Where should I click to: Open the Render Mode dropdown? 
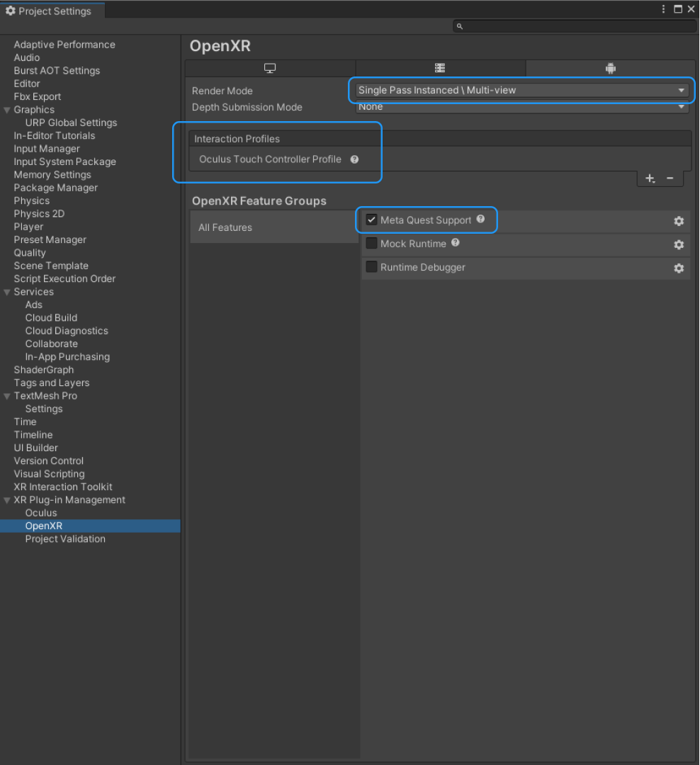click(x=521, y=91)
